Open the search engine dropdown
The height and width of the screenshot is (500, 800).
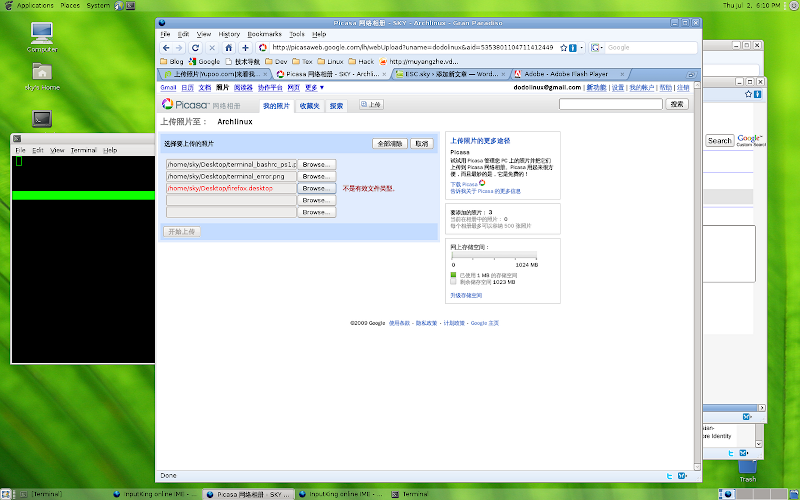596,47
